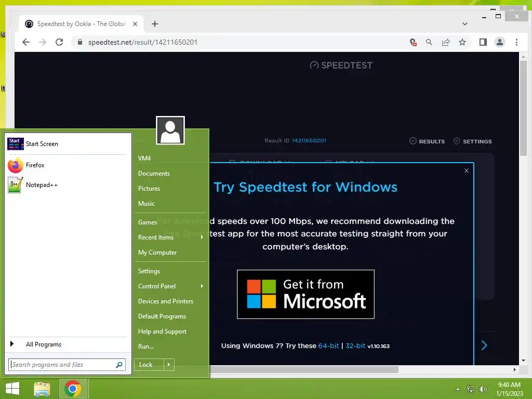Open the VM4 user folder
Image resolution: width=532 pixels, height=399 pixels.
170,158
